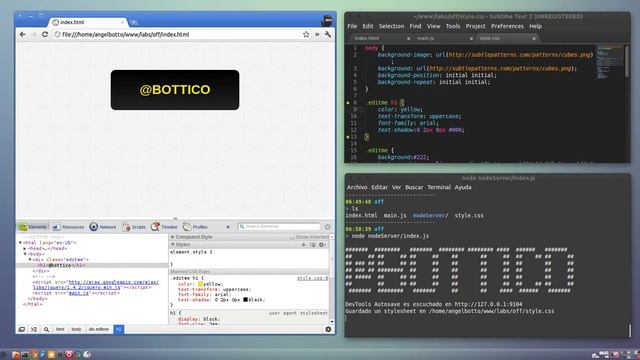Open Selection menu in Sublime Text
640x360 pixels.
click(x=391, y=26)
